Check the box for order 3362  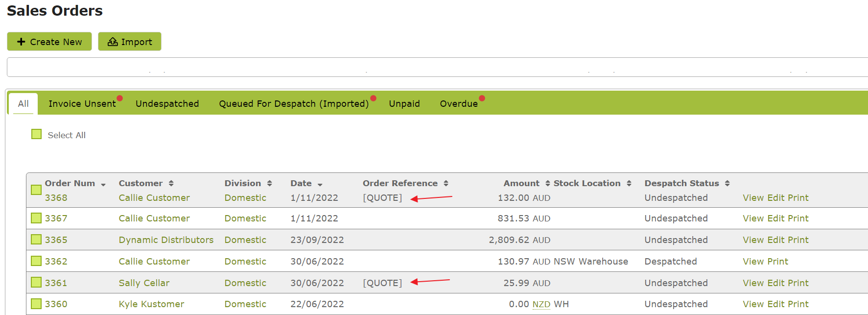click(36, 261)
